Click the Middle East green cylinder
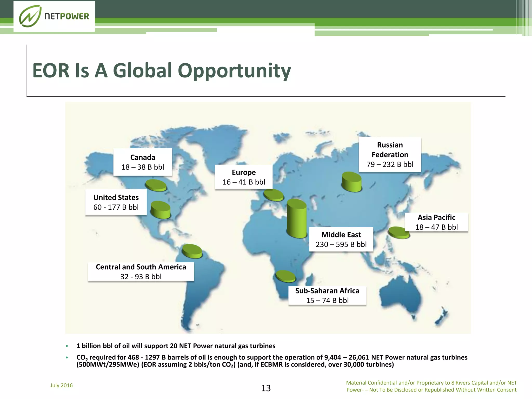The image size is (532, 399). coord(296,219)
